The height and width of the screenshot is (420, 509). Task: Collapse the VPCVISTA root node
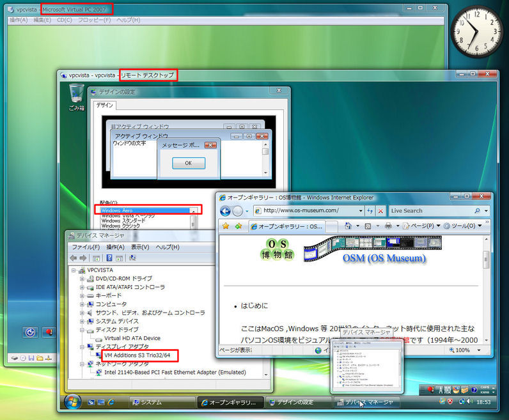(74, 270)
